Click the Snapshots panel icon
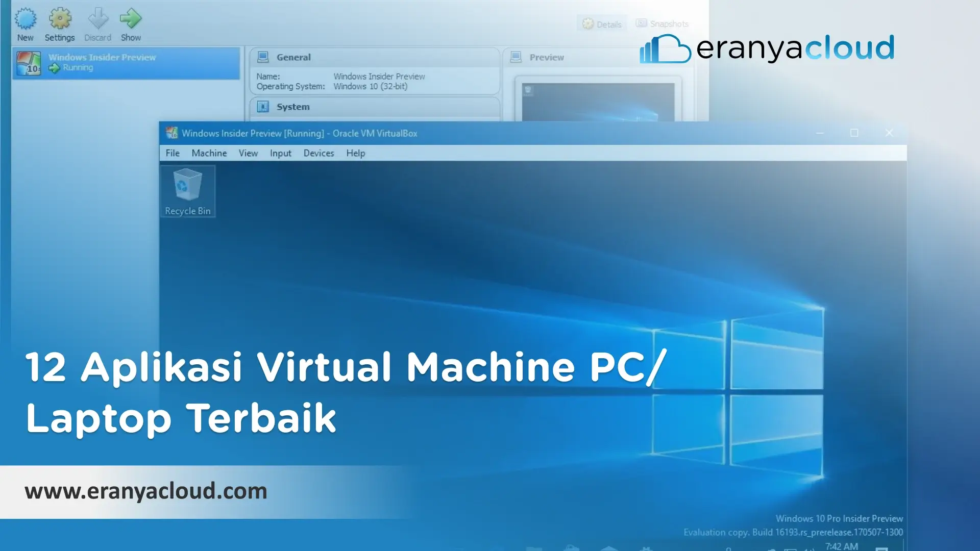Screen dimensions: 980x551 [642, 23]
